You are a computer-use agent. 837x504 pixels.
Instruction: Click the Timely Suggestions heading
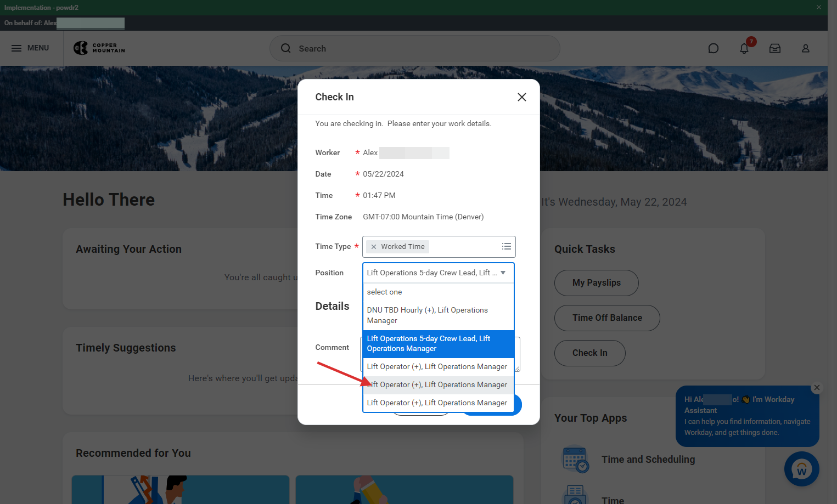pos(126,348)
